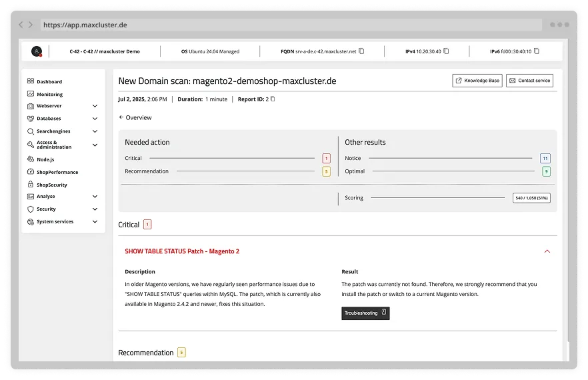Copy the FQDN with its copy icon

click(x=361, y=51)
